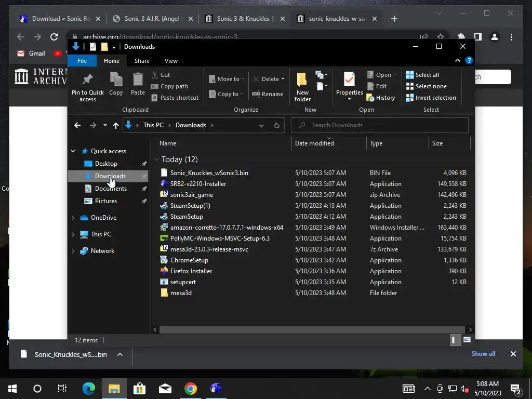Open the Explorer Help question mark
532x399 pixels.
pos(469,60)
